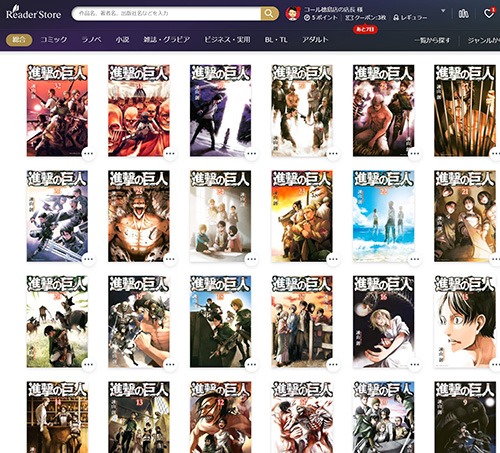The height and width of the screenshot is (453, 500).
Task: Switch to the BL・TL tab
Action: click(276, 40)
